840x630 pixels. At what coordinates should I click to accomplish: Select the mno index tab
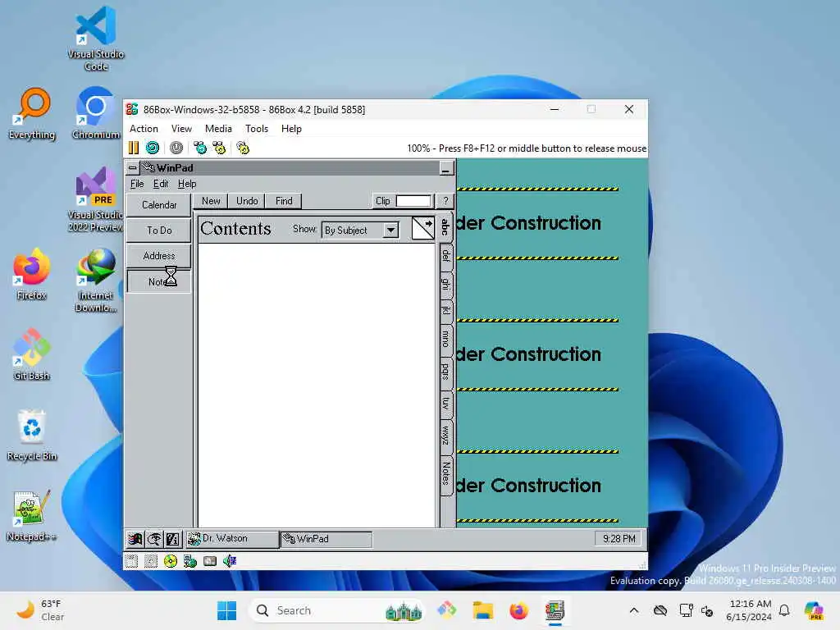[445, 339]
